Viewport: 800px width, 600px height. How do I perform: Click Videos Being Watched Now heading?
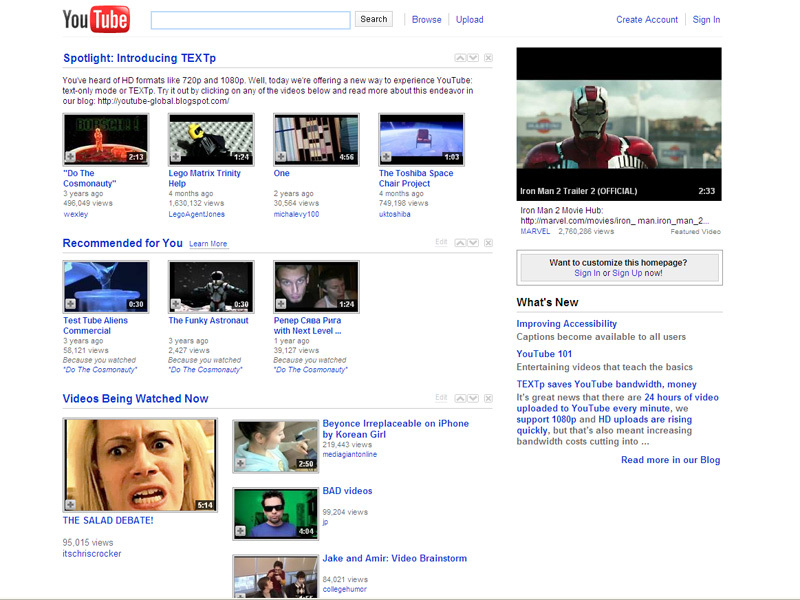(135, 398)
